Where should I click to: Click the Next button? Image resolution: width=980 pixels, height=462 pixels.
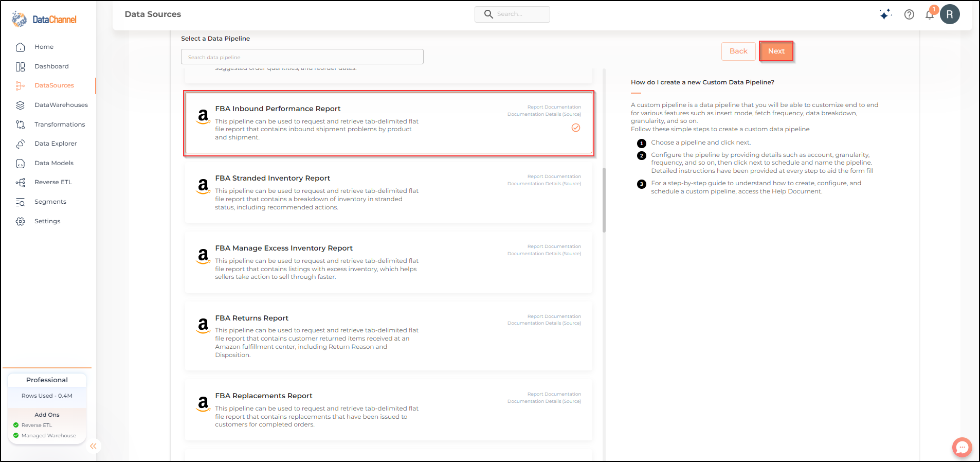(x=776, y=51)
